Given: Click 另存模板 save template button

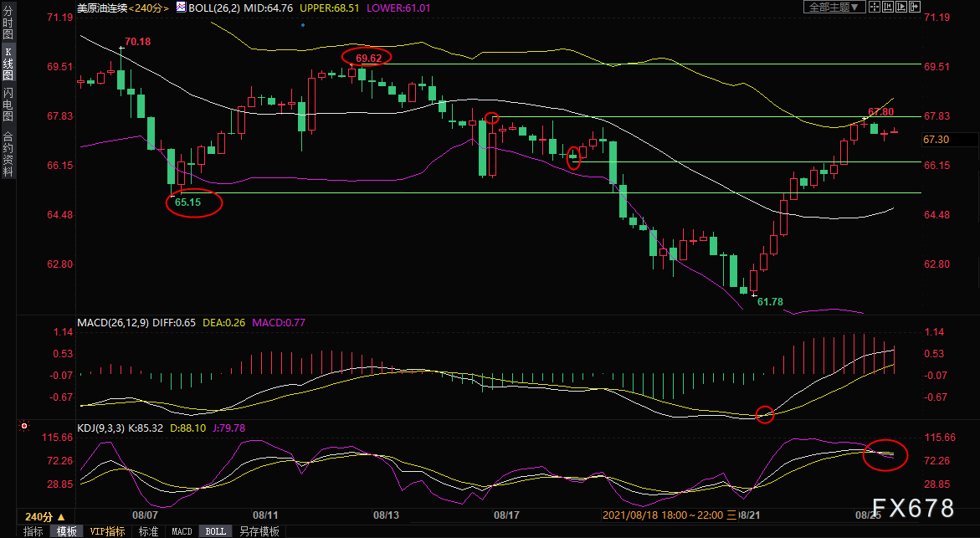Looking at the screenshot, I should click(259, 531).
